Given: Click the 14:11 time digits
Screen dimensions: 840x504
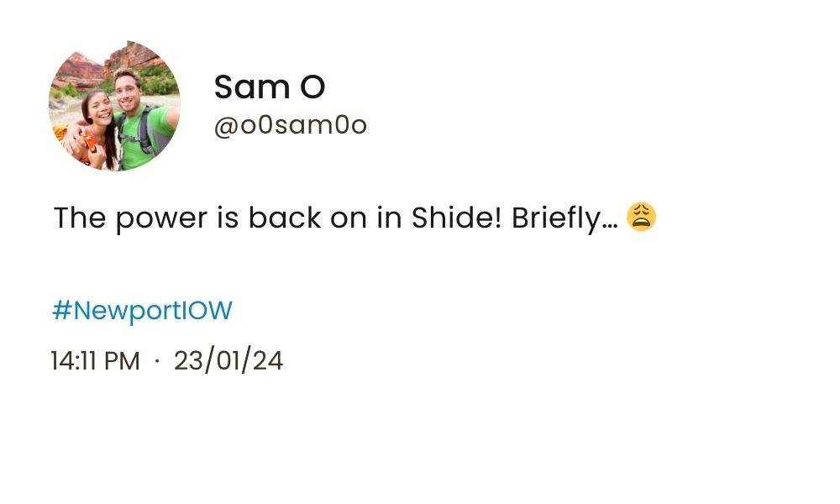Looking at the screenshot, I should coord(73,361).
